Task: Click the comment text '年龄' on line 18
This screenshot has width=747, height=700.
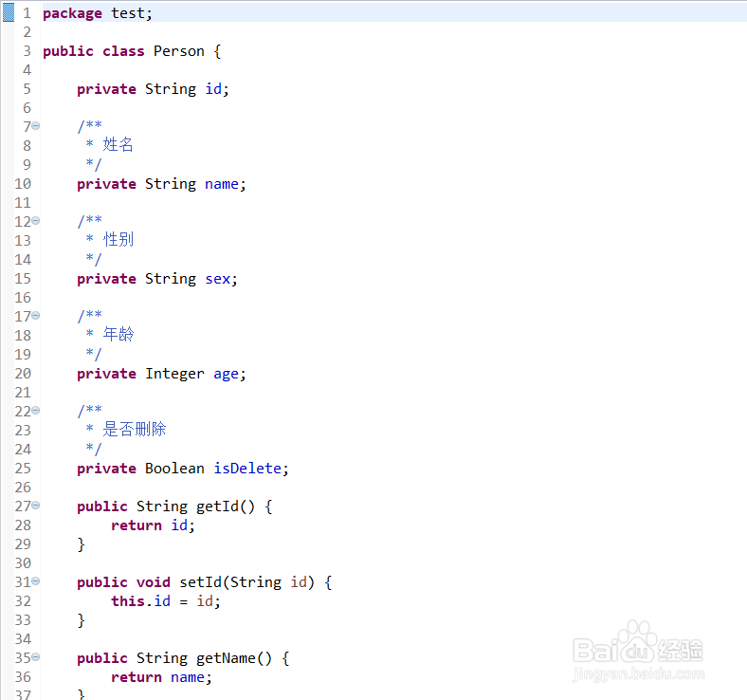Action: (x=118, y=334)
